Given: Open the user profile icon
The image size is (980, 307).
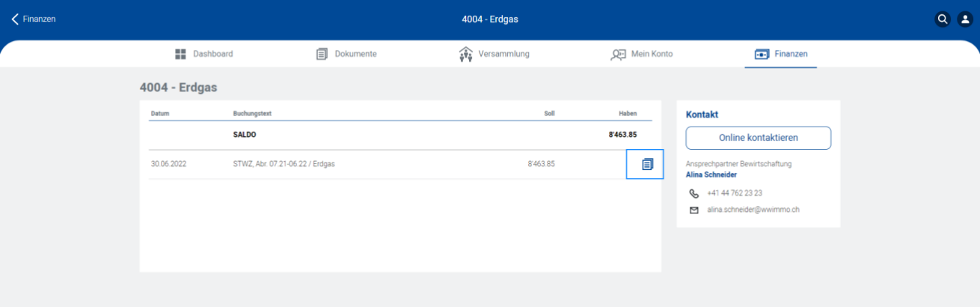Looking at the screenshot, I should pos(964,19).
